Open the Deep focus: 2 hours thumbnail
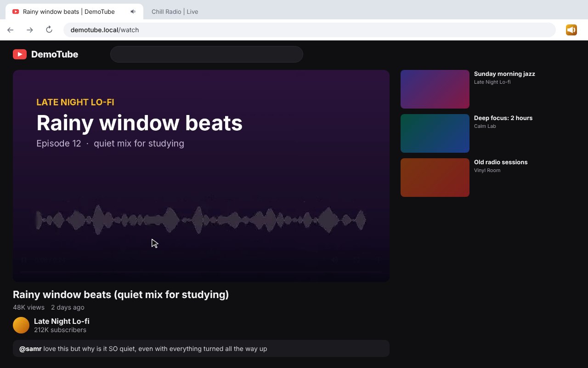This screenshot has width=588, height=368. [x=435, y=133]
